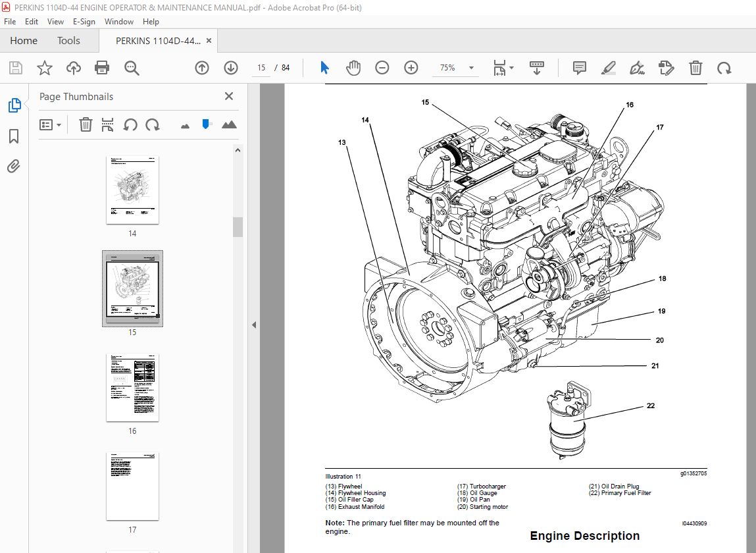Open the Help menu

pos(151,22)
